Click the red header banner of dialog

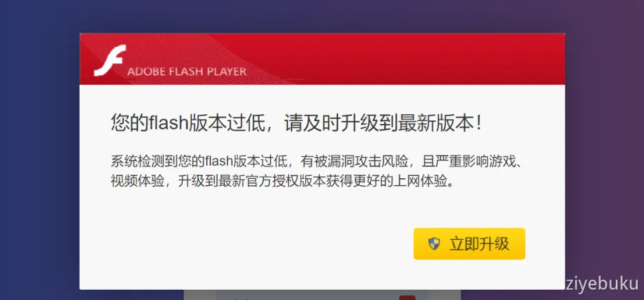click(322, 58)
